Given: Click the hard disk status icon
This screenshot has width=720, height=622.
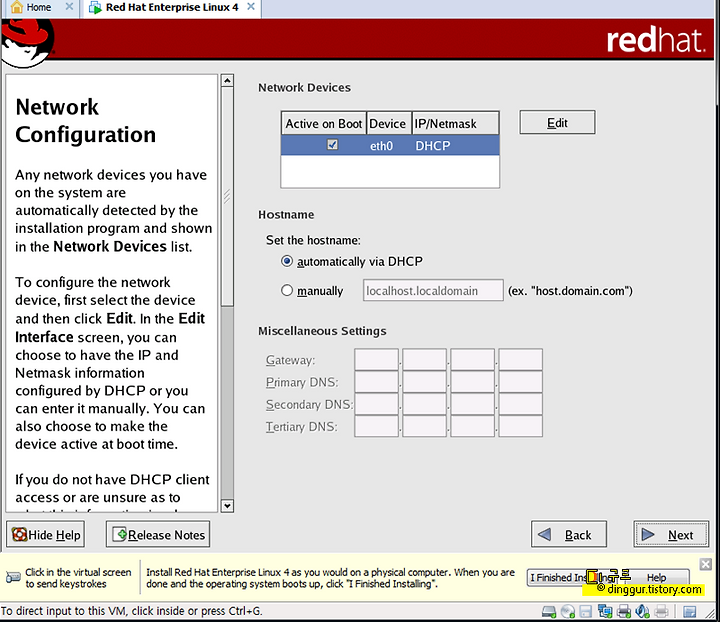Looking at the screenshot, I should pos(549,611).
